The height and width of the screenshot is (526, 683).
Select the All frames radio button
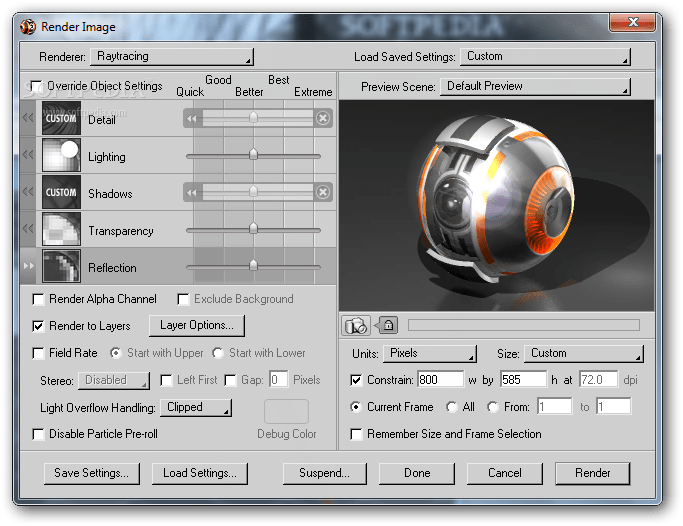tap(452, 407)
